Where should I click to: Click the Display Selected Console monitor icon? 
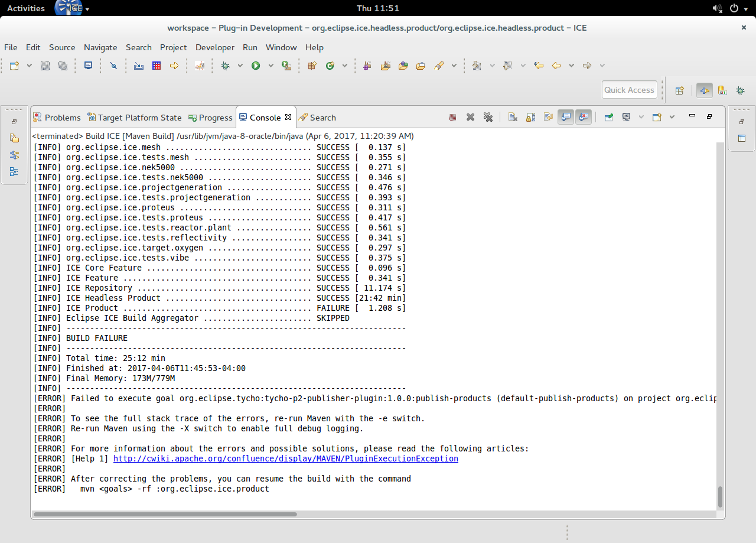(627, 117)
